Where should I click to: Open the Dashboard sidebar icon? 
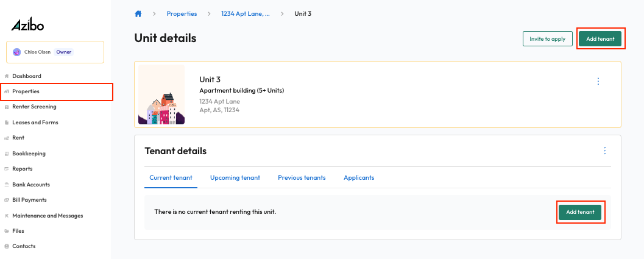[x=6, y=76]
